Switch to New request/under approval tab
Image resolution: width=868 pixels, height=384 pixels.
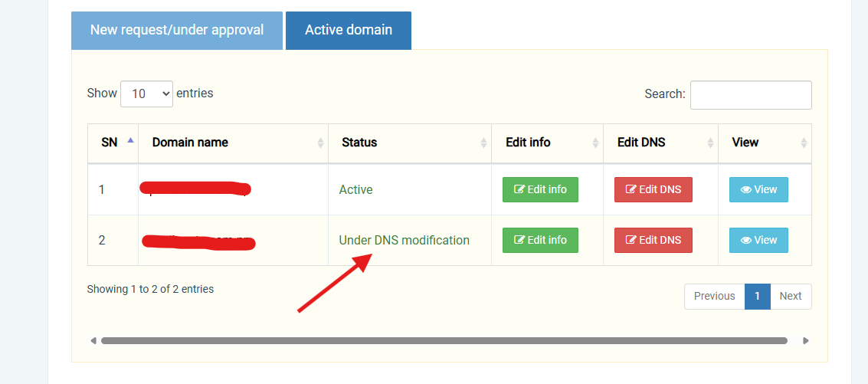pyautogui.click(x=177, y=31)
